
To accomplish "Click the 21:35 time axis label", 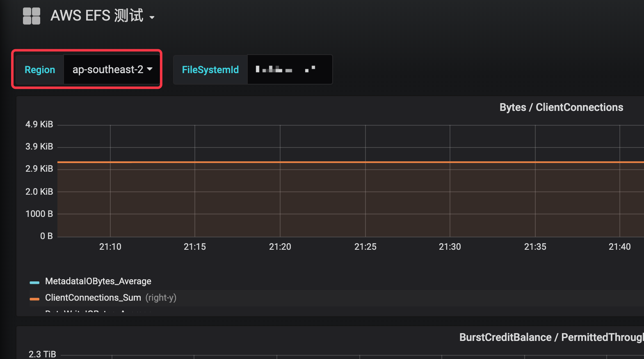I will click(x=535, y=247).
